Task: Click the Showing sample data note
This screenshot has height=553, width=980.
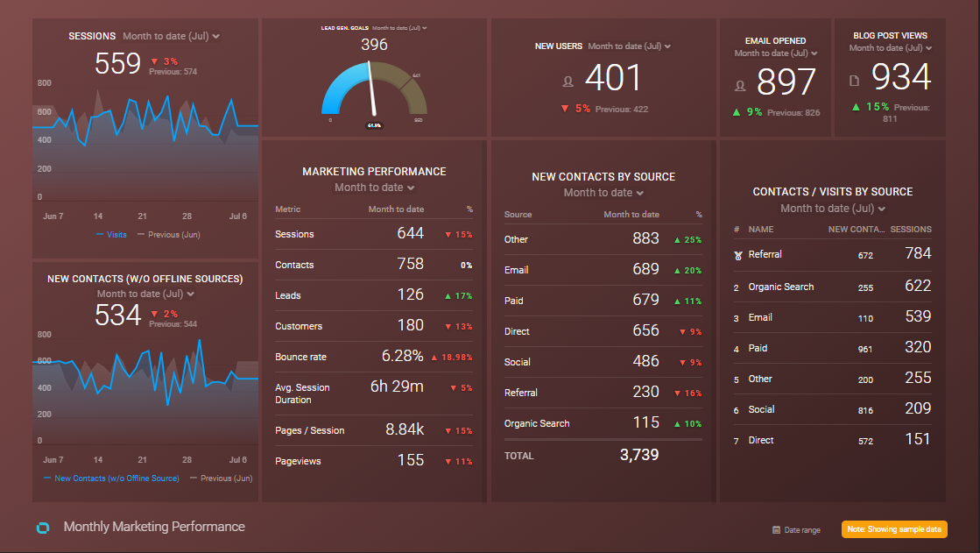Action: [x=894, y=529]
